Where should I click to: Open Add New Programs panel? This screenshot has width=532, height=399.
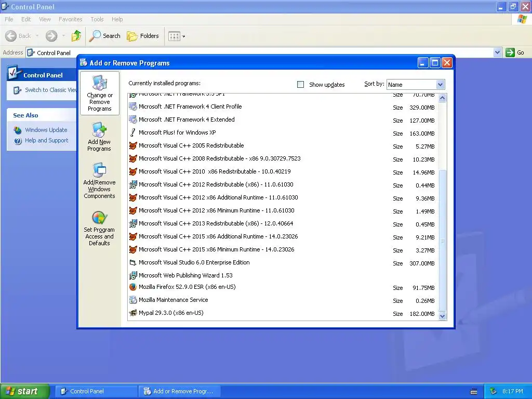pyautogui.click(x=99, y=137)
